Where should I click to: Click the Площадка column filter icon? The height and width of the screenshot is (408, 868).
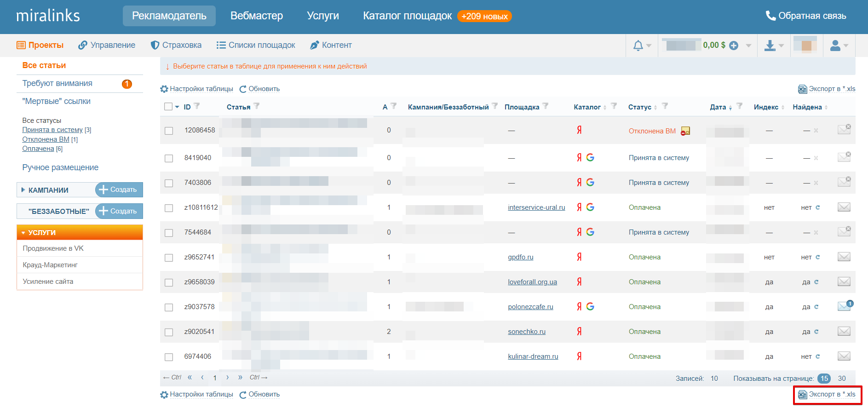coord(546,106)
